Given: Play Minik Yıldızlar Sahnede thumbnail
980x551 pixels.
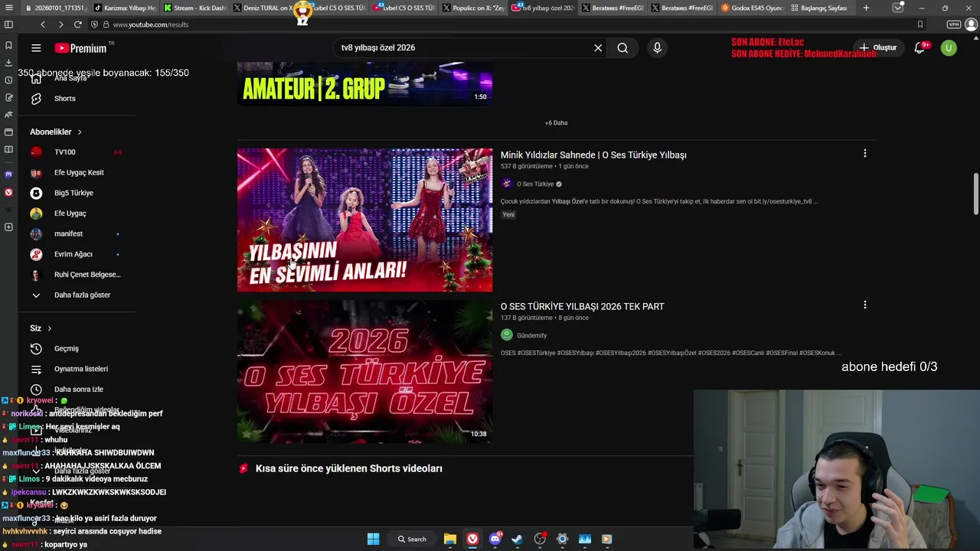Looking at the screenshot, I should click(364, 220).
